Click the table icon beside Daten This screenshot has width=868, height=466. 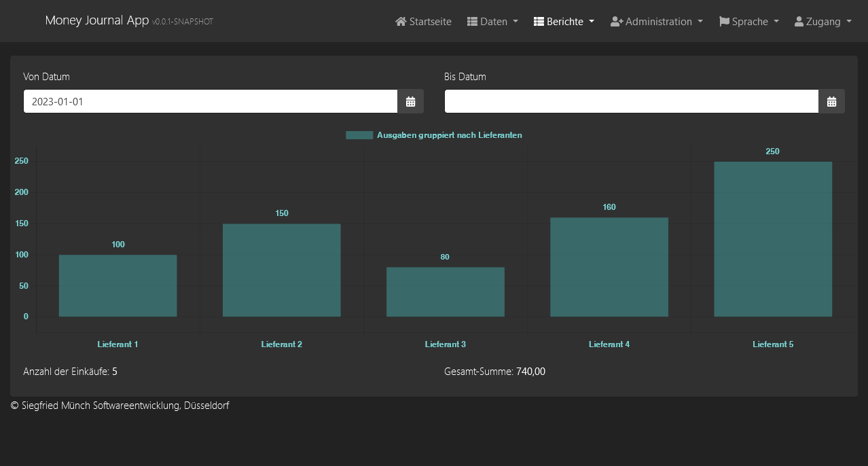pos(472,22)
